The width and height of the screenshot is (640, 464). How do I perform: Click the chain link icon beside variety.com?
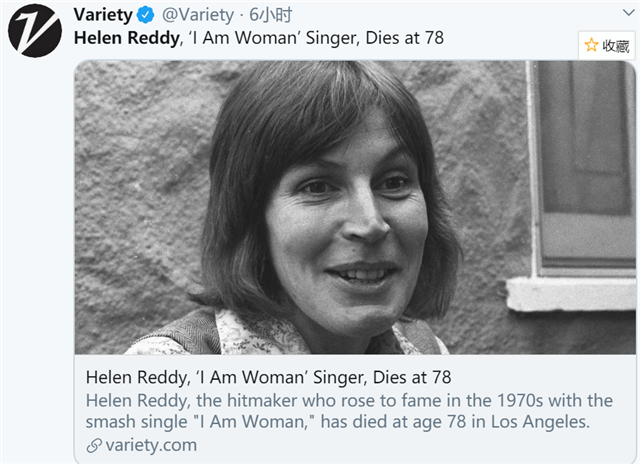(94, 446)
